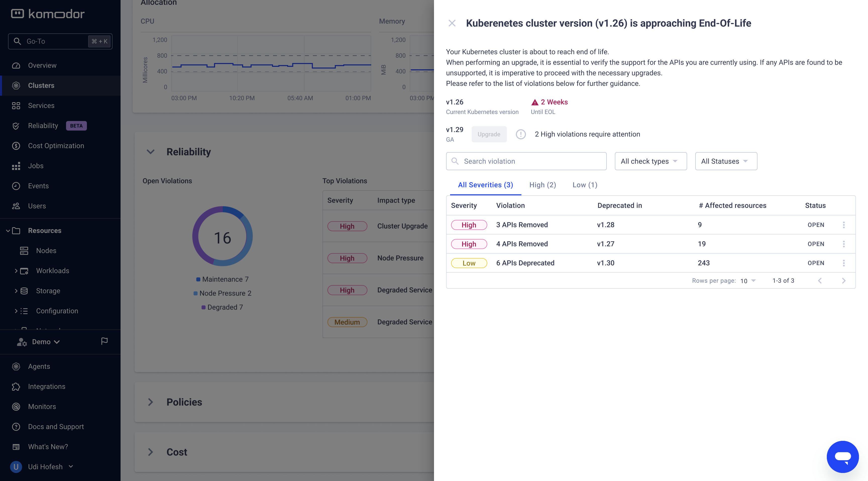Click the three-dot menu icon on Low row 6 APIs
This screenshot has width=868, height=481.
coord(844,262)
